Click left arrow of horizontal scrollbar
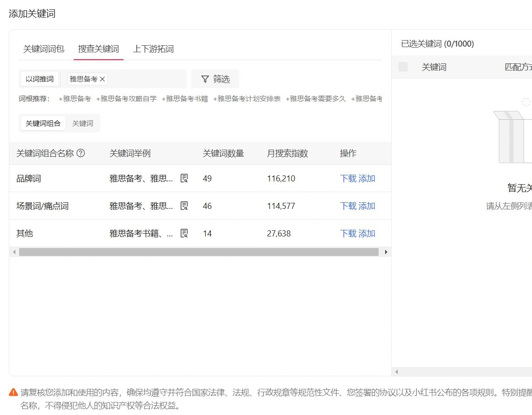Image resolution: width=532 pixels, height=415 pixels. [14, 252]
